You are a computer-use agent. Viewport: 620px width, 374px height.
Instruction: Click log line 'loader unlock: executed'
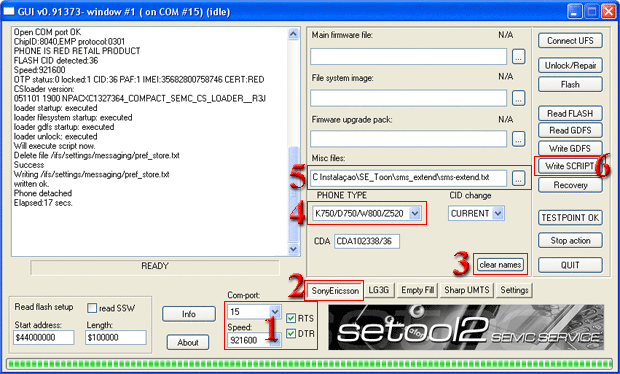(x=55, y=136)
